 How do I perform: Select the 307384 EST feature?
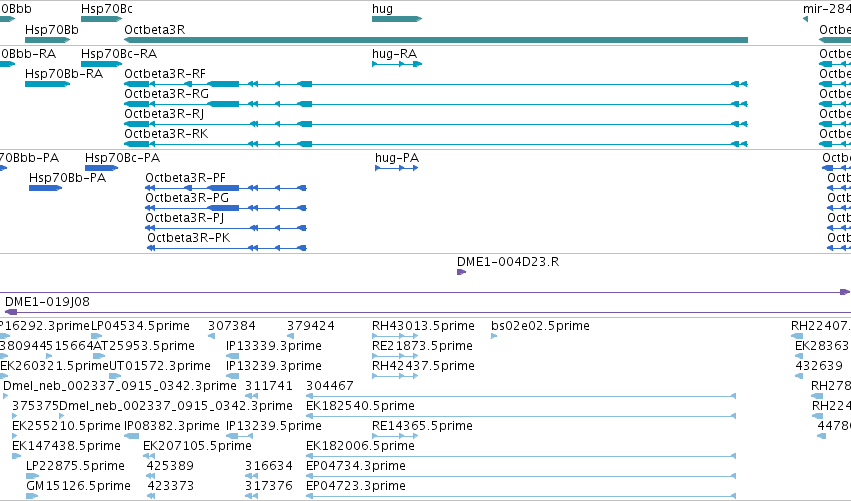point(212,336)
